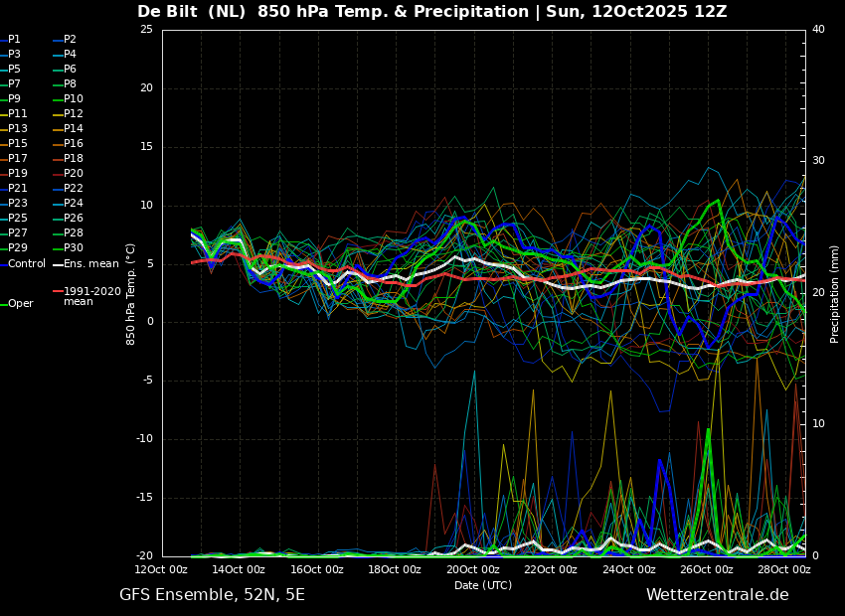Image resolution: width=845 pixels, height=616 pixels.
Task: Click the 1991-2020 mean legend entry
Action: [86, 296]
